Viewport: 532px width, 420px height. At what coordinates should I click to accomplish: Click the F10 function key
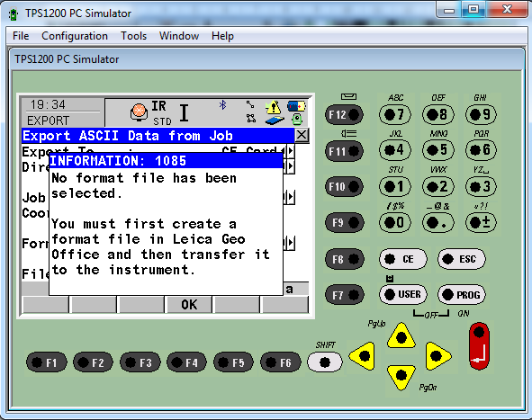coord(344,186)
